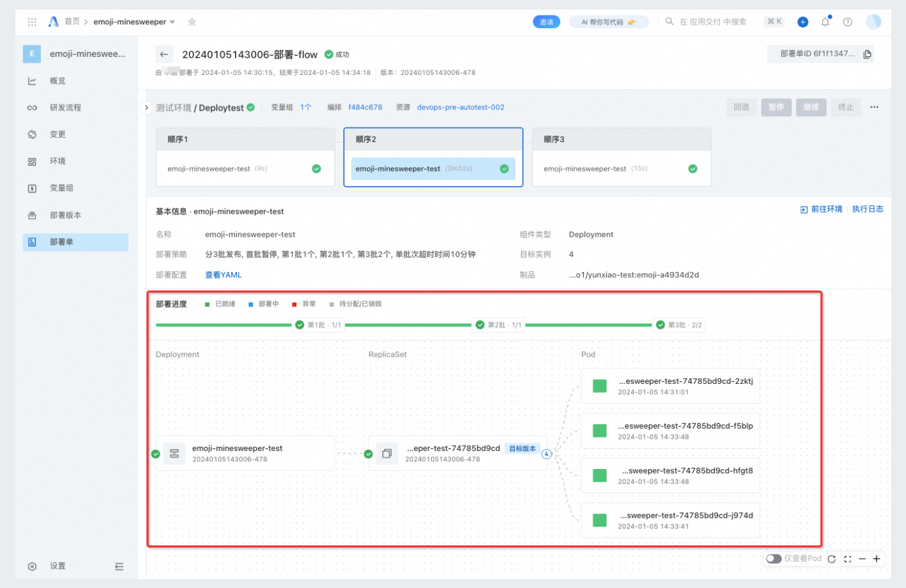Open 部署版本 in sidebar
Viewport: 906px width, 588px height.
pyautogui.click(x=76, y=215)
